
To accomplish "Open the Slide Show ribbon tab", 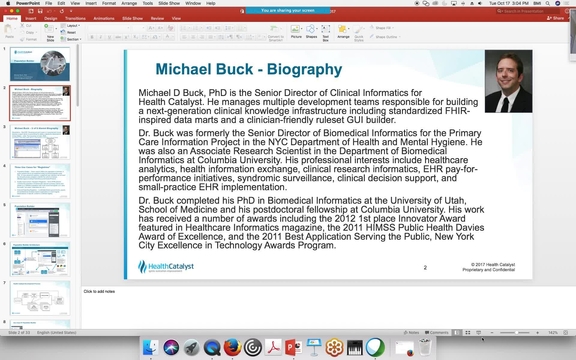I will tap(132, 18).
